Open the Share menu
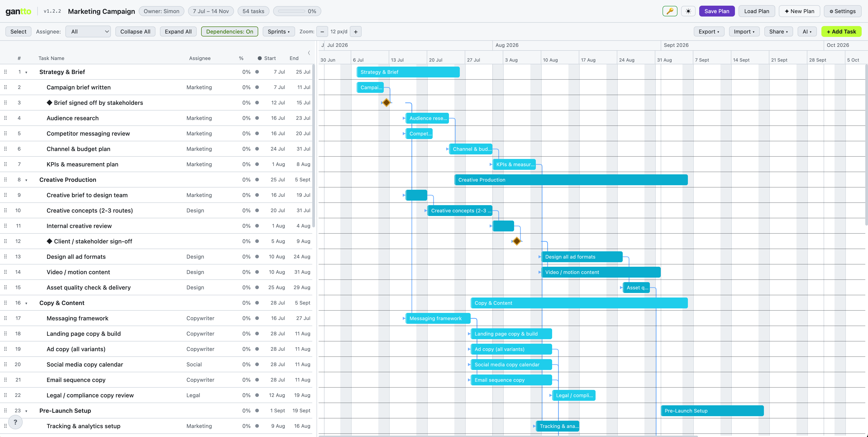 (778, 32)
